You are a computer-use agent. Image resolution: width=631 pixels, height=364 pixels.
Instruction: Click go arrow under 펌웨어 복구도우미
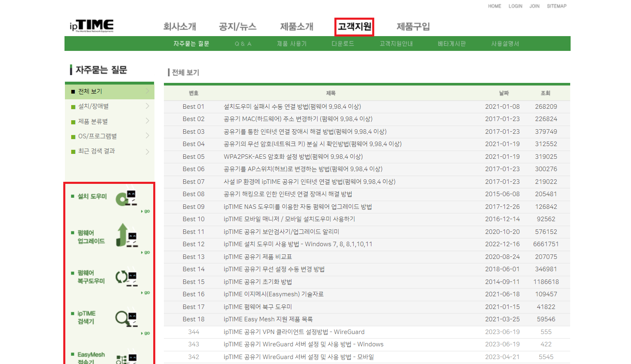(145, 293)
